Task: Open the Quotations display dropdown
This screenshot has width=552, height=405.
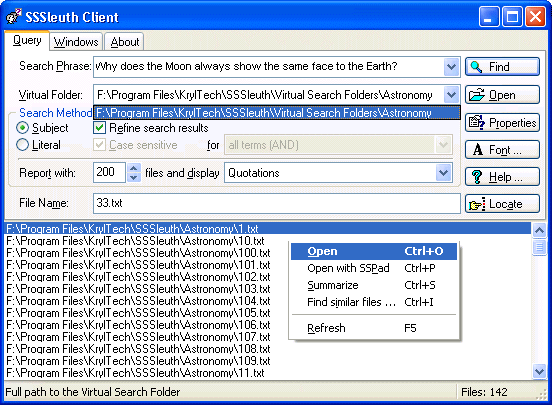Action: point(443,173)
